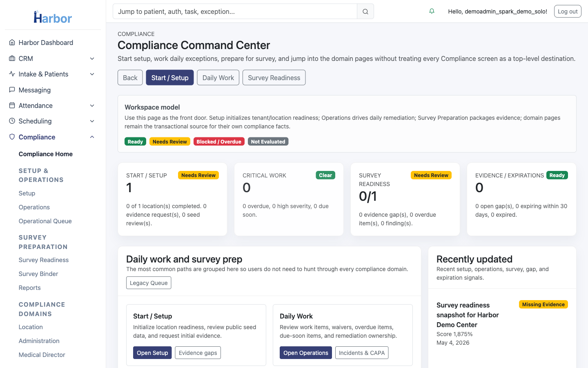This screenshot has width=588, height=368.
Task: Select the Start / Setup tab
Action: (x=170, y=78)
